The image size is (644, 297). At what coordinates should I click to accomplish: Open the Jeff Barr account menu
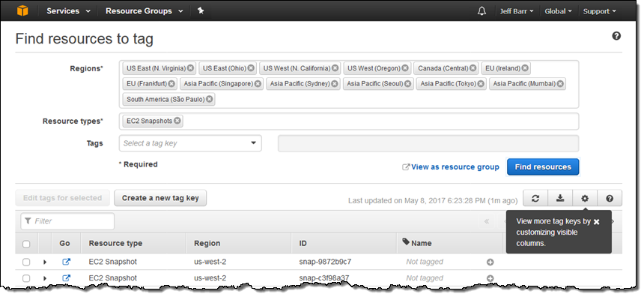pos(516,11)
